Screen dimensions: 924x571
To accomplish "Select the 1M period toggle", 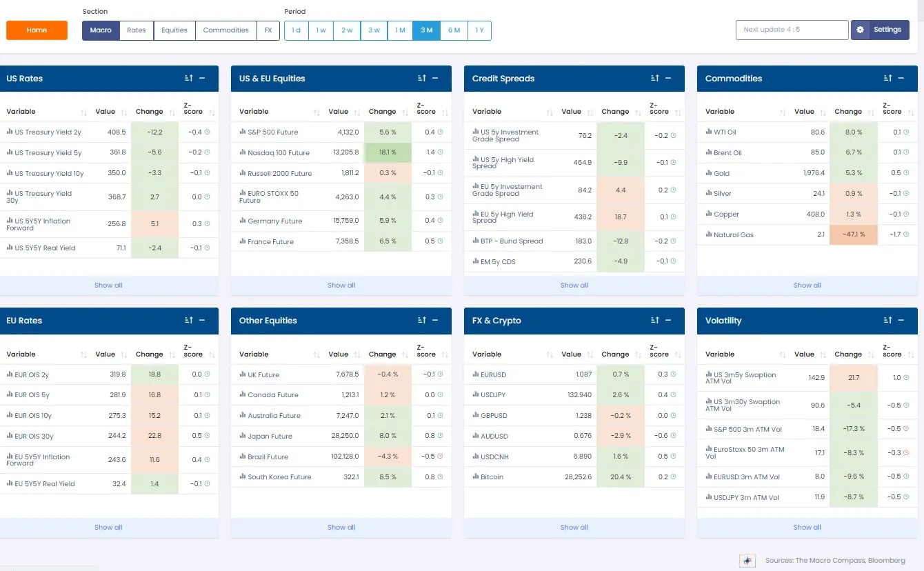I will 400,30.
